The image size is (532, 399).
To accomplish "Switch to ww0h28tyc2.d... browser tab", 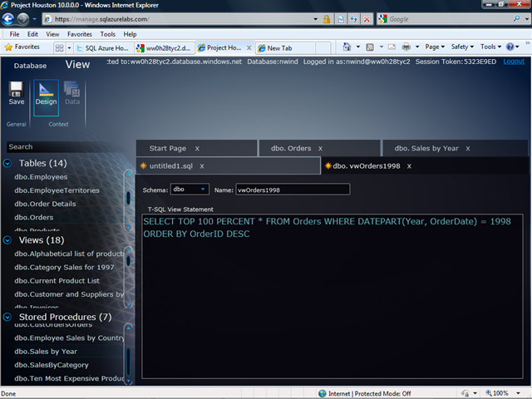I will point(165,48).
